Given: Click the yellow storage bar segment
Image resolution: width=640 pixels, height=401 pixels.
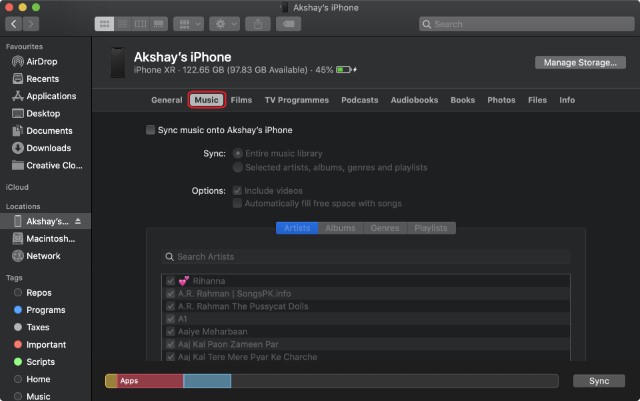Looking at the screenshot, I should (111, 381).
